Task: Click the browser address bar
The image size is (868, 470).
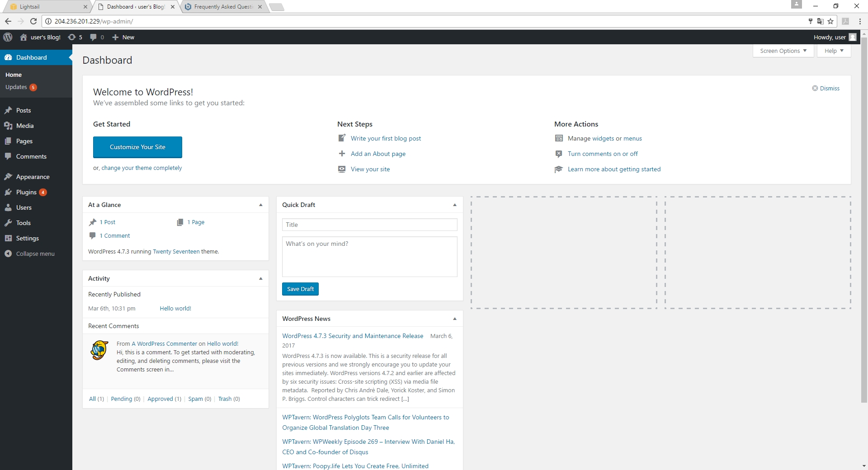Action: click(425, 21)
